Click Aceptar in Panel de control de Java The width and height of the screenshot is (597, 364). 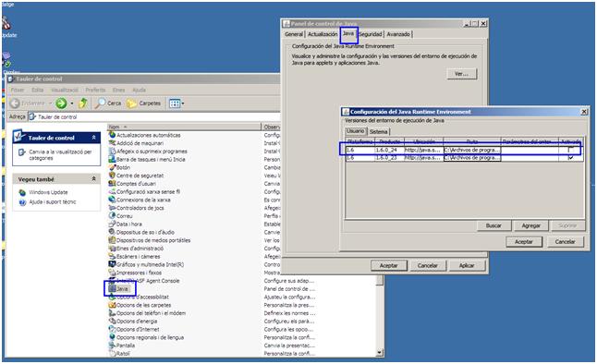(389, 266)
